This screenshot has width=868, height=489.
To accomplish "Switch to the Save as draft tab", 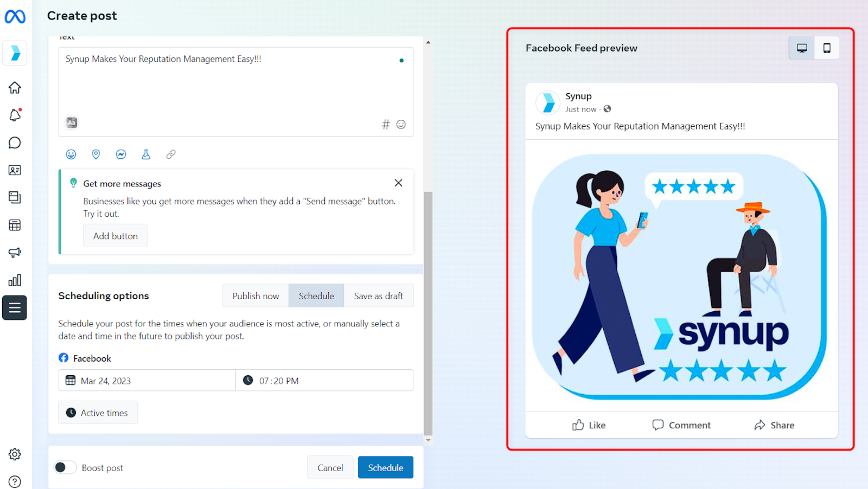I will 378,295.
